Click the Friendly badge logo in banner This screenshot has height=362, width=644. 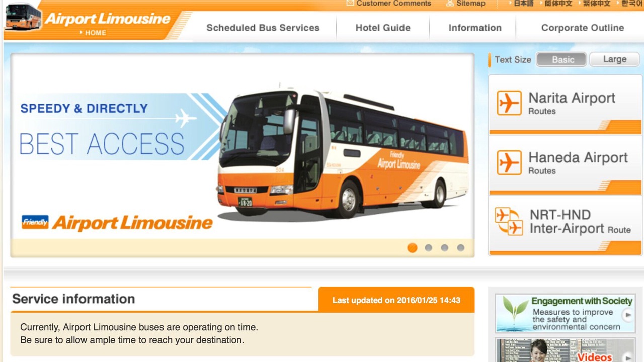pos(35,222)
